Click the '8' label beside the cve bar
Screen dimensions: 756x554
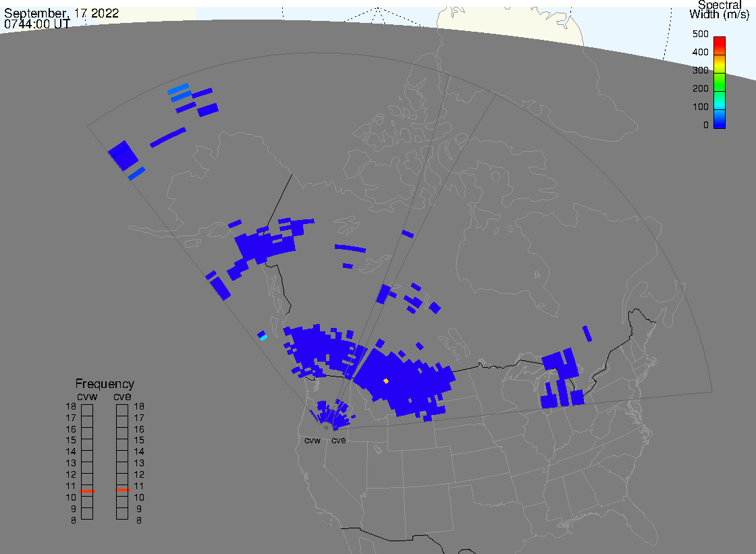coord(139,521)
